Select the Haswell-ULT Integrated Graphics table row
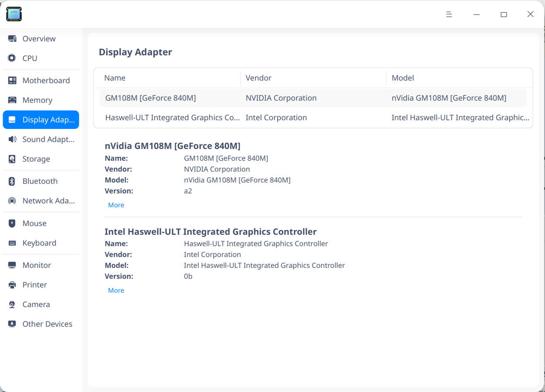545x392 pixels. click(x=313, y=118)
